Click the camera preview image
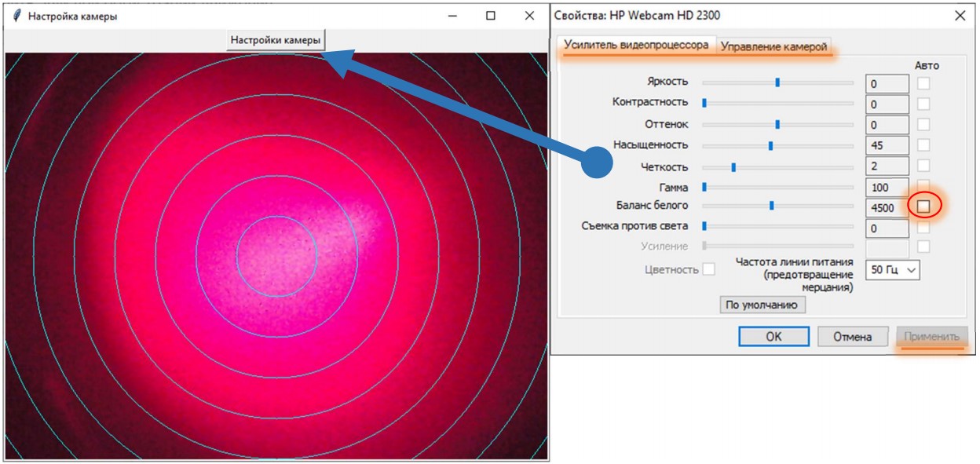980x464 pixels. (276, 256)
